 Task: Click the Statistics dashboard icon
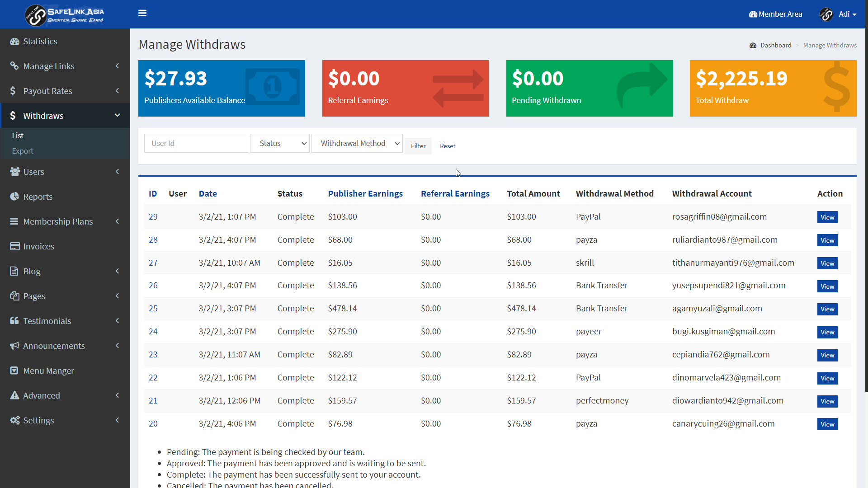(x=14, y=42)
